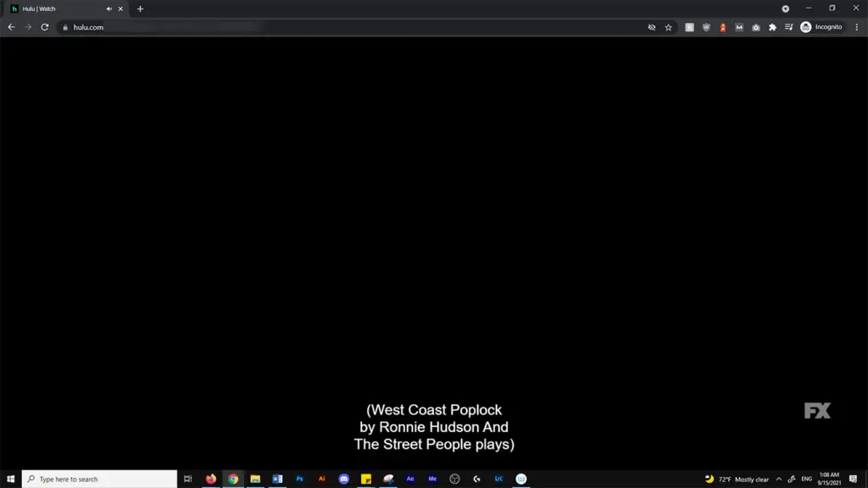The height and width of the screenshot is (488, 868).
Task: Open File Explorer from the taskbar
Action: pyautogui.click(x=255, y=480)
